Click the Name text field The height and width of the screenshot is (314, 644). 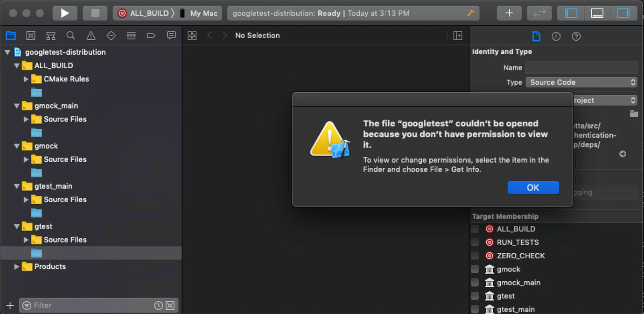point(581,67)
